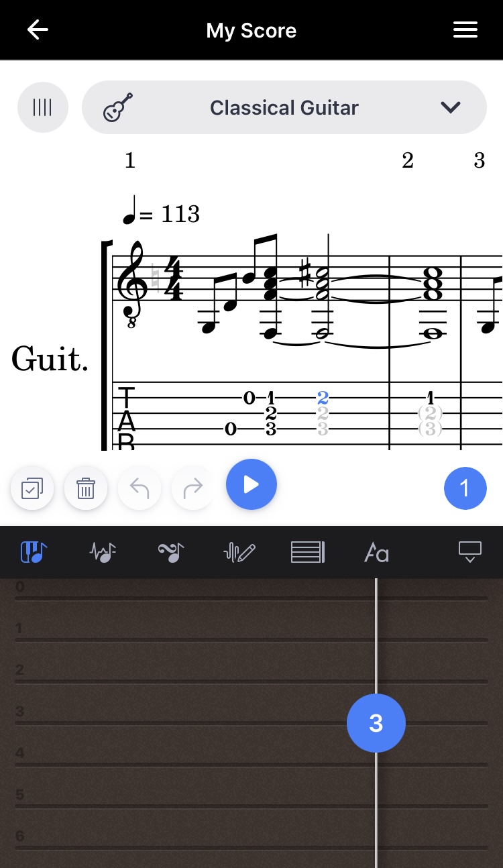Image resolution: width=503 pixels, height=868 pixels.
Task: Tap the blue fret 3 marker
Action: [x=376, y=723]
